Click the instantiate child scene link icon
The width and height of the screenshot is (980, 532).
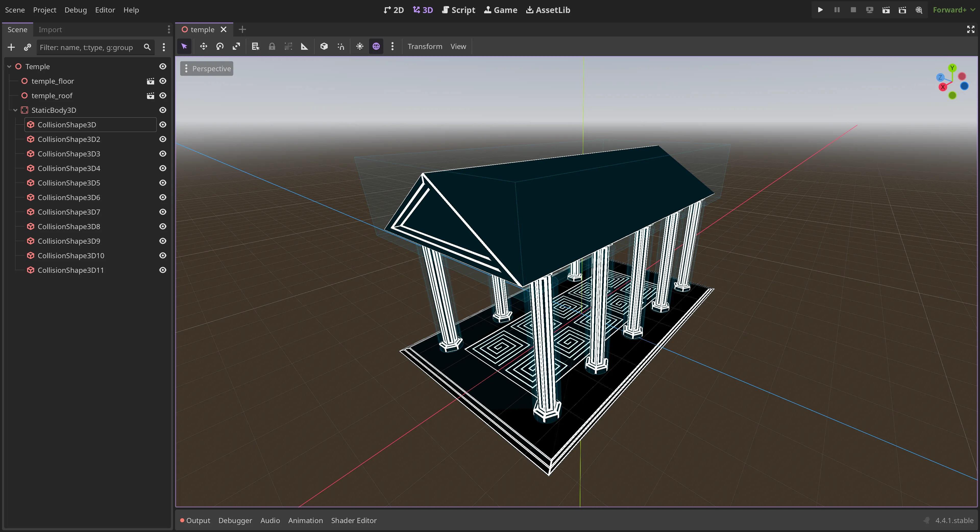pyautogui.click(x=27, y=47)
